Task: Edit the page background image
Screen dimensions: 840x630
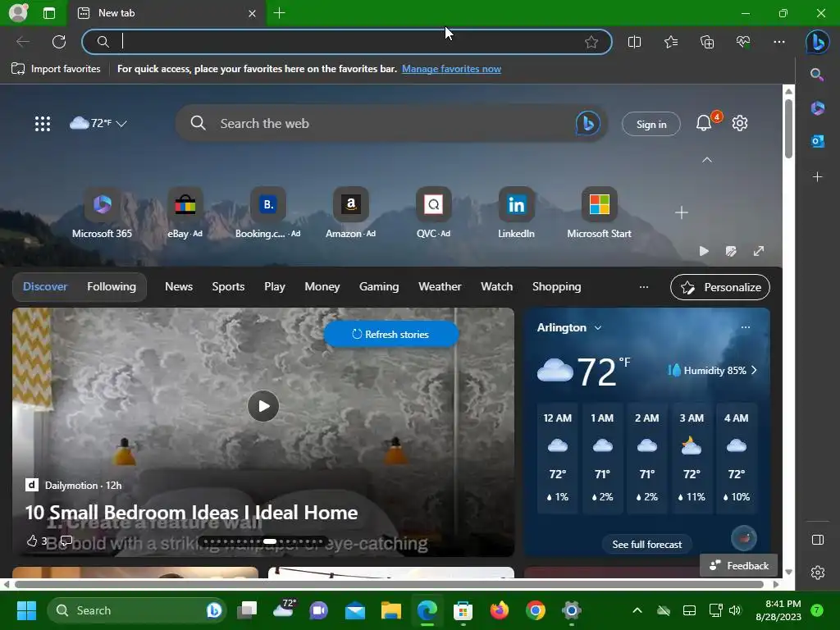Action: point(731,251)
